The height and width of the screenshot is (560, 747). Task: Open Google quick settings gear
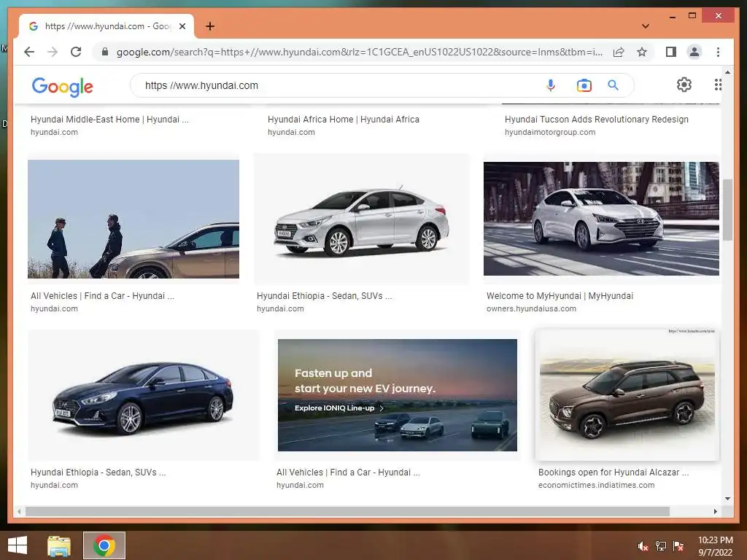click(x=684, y=85)
